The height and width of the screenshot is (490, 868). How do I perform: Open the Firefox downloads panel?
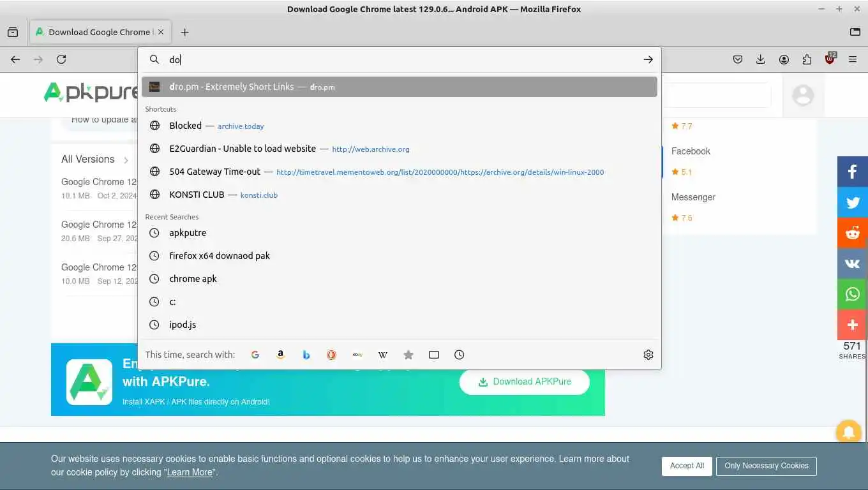click(761, 59)
